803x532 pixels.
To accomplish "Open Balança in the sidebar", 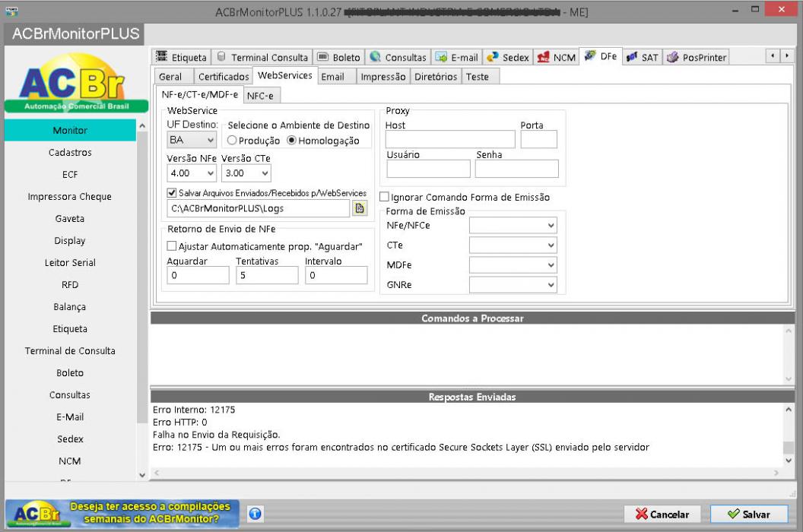I will coord(70,306).
